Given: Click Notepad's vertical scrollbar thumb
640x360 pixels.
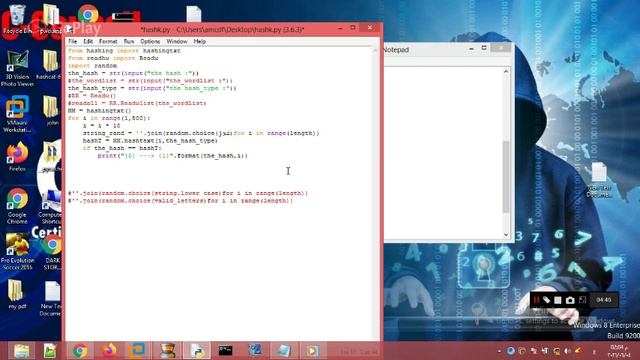Looking at the screenshot, I should 506,176.
